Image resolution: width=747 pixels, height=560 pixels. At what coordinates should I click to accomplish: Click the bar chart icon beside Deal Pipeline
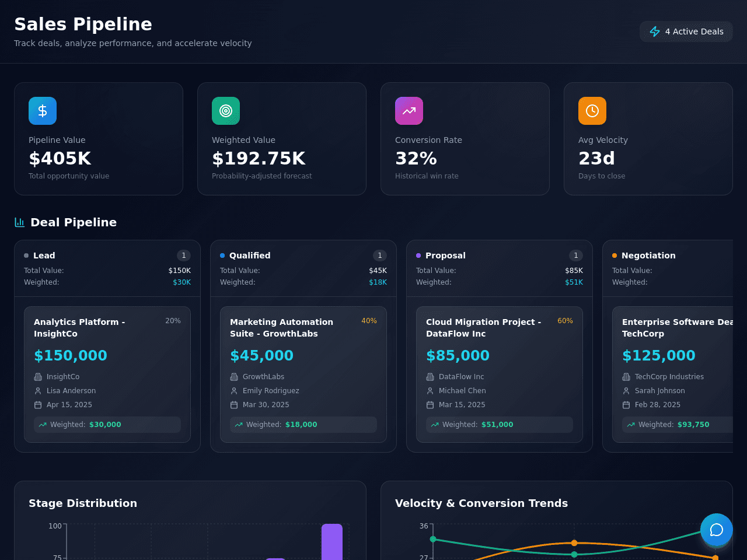pos(19,222)
